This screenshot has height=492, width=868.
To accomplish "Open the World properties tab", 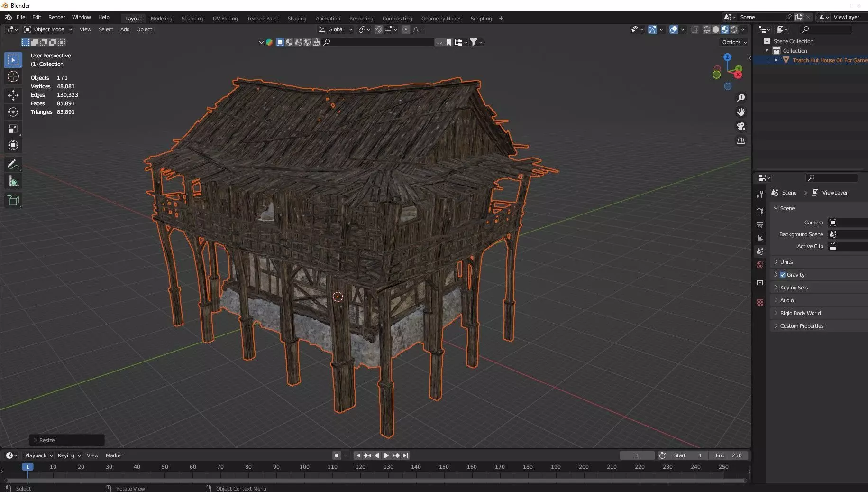I will coord(760,265).
